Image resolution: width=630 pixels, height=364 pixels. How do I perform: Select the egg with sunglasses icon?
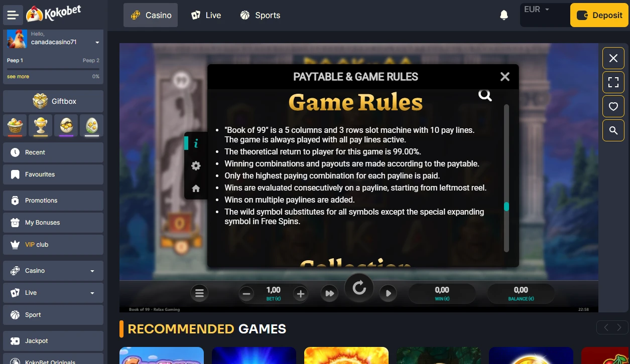pyautogui.click(x=66, y=125)
